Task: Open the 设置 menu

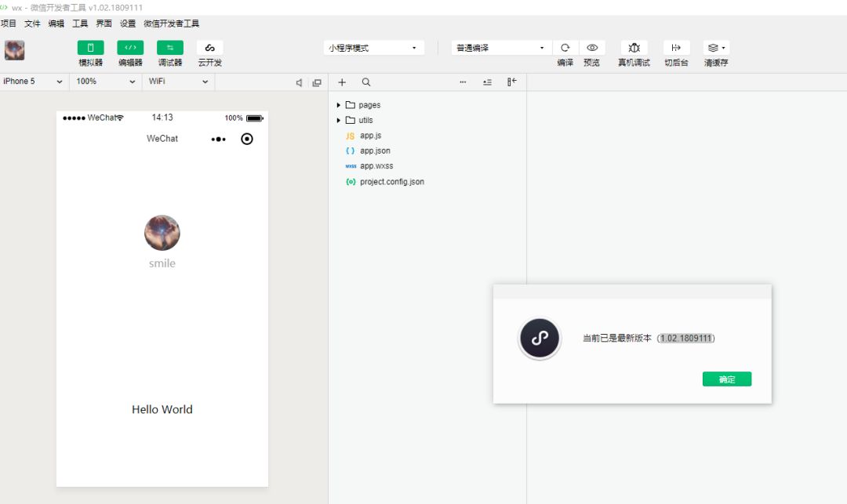Action: 128,24
